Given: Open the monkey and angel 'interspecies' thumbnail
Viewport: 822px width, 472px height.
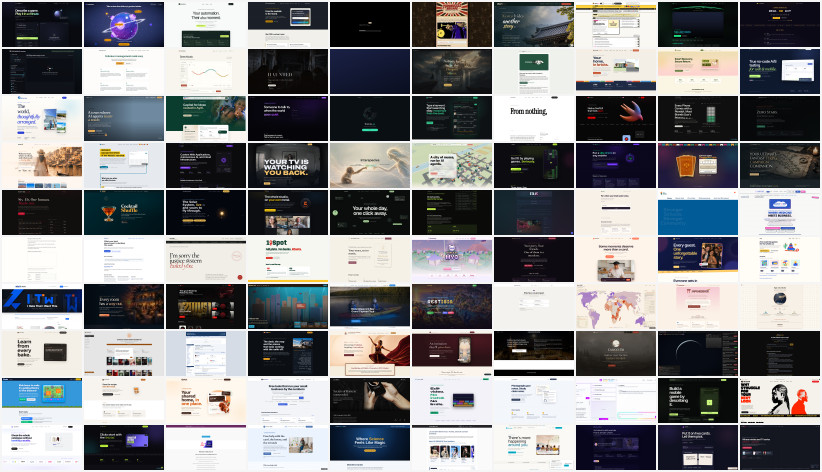Looking at the screenshot, I should [x=370, y=166].
